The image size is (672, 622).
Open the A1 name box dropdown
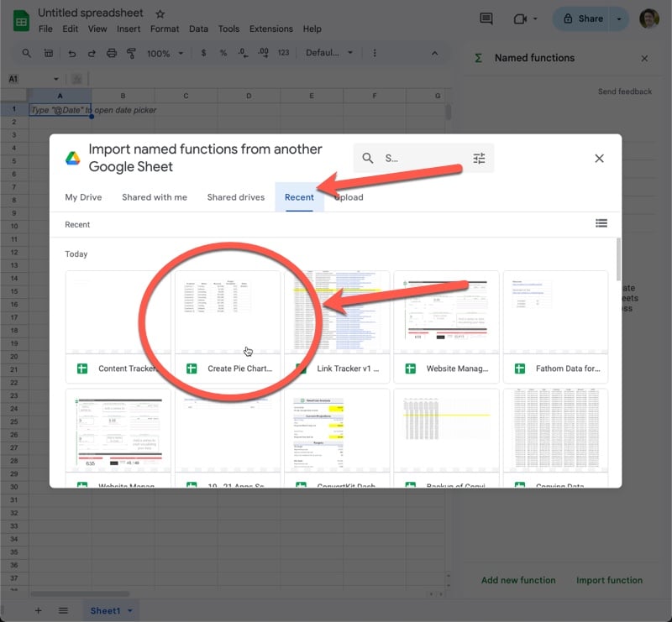click(56, 79)
